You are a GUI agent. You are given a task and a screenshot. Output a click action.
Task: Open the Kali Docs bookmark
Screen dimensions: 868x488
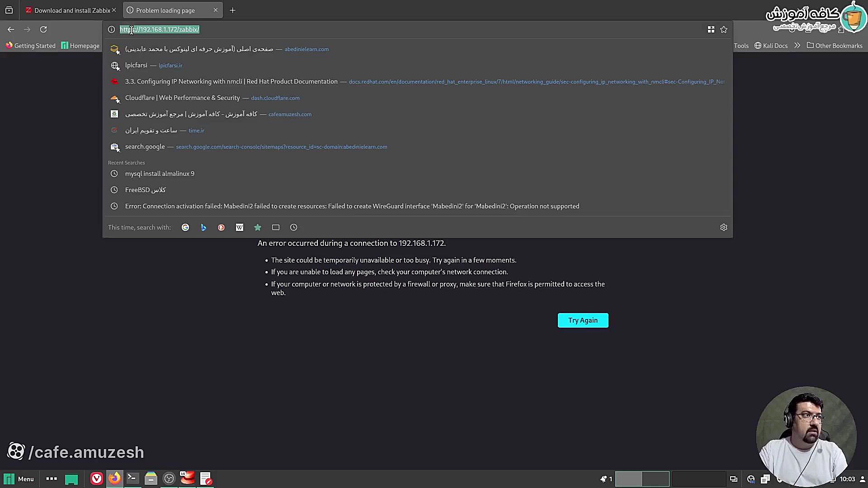pos(771,46)
